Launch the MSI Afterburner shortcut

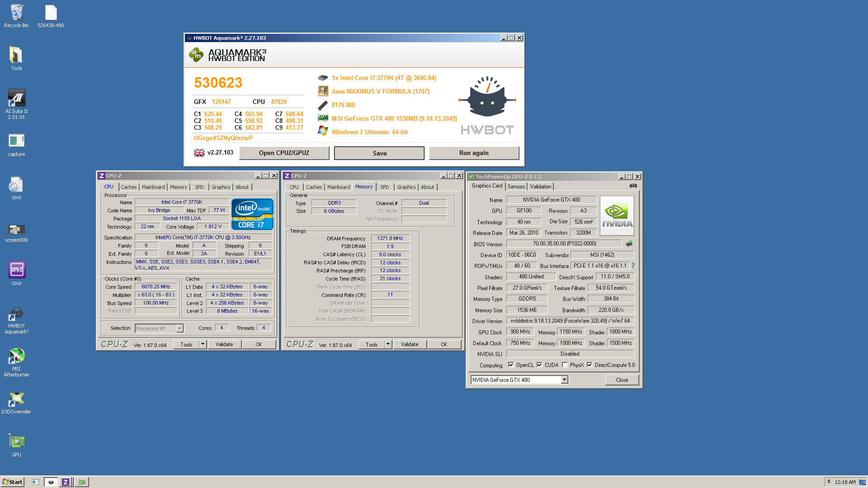(16, 362)
